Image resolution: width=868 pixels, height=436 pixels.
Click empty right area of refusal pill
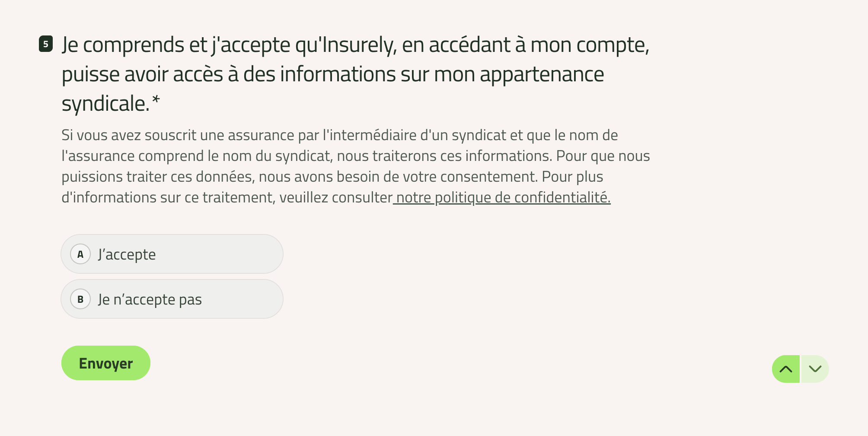pyautogui.click(x=242, y=299)
